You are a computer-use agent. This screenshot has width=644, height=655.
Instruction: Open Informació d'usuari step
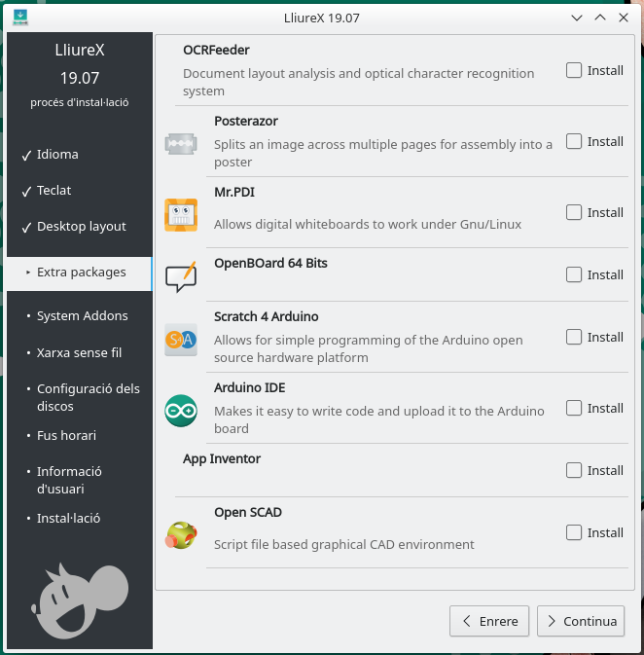(69, 480)
